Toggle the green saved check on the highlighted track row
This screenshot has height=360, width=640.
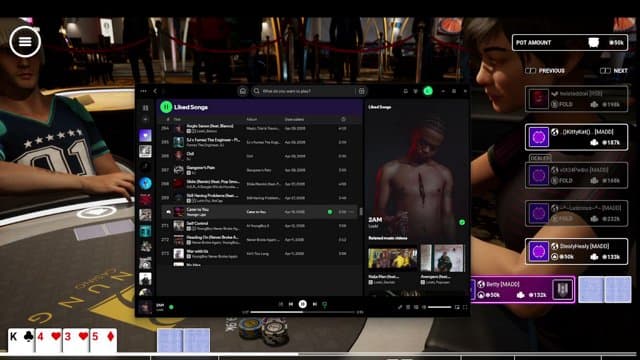click(x=330, y=212)
